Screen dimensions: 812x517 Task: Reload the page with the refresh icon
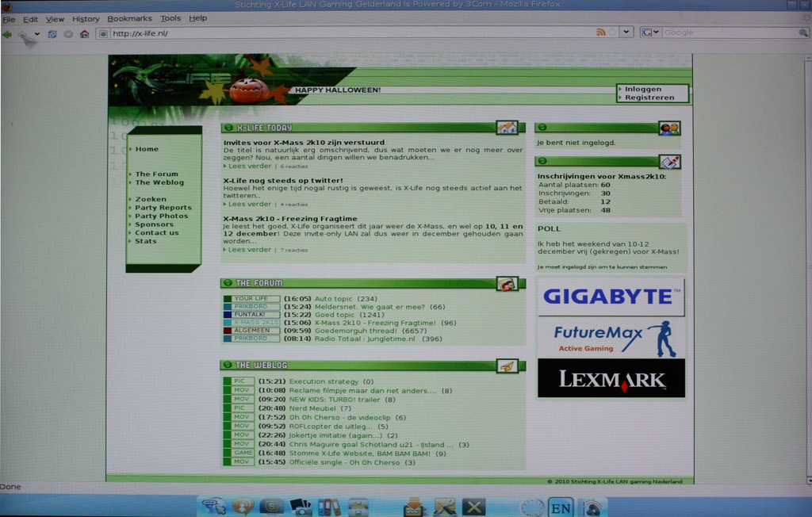point(52,34)
